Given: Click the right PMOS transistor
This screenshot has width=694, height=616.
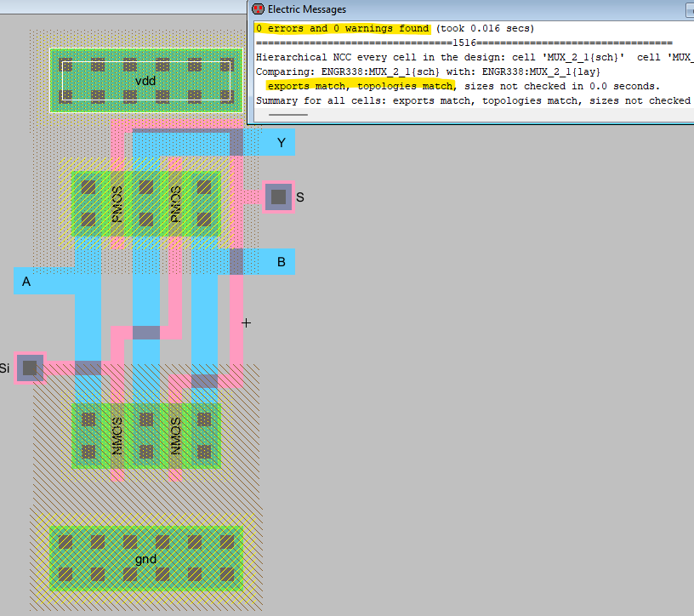Looking at the screenshot, I should (175, 204).
